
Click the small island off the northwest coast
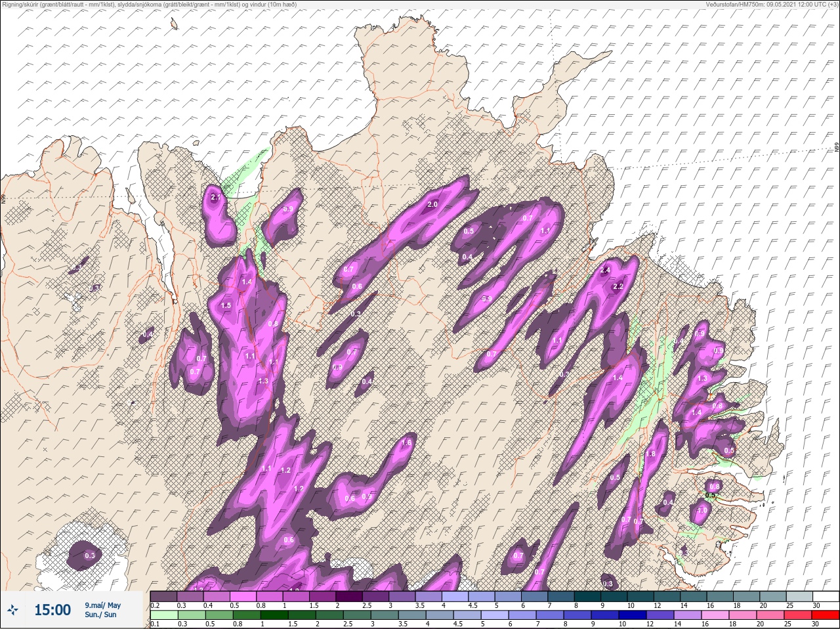click(x=174, y=24)
